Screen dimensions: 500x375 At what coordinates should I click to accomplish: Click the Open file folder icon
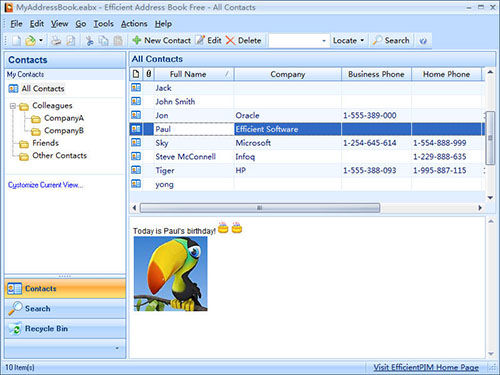click(x=30, y=41)
